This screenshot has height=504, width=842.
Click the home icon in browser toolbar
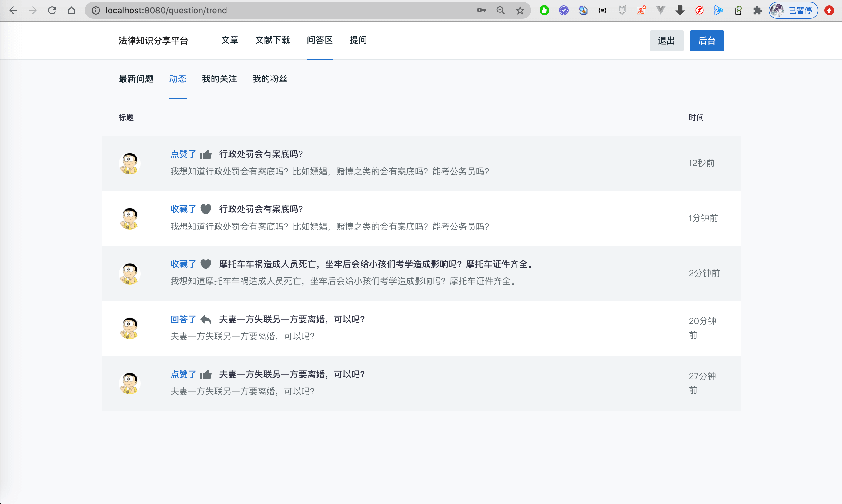click(x=71, y=10)
